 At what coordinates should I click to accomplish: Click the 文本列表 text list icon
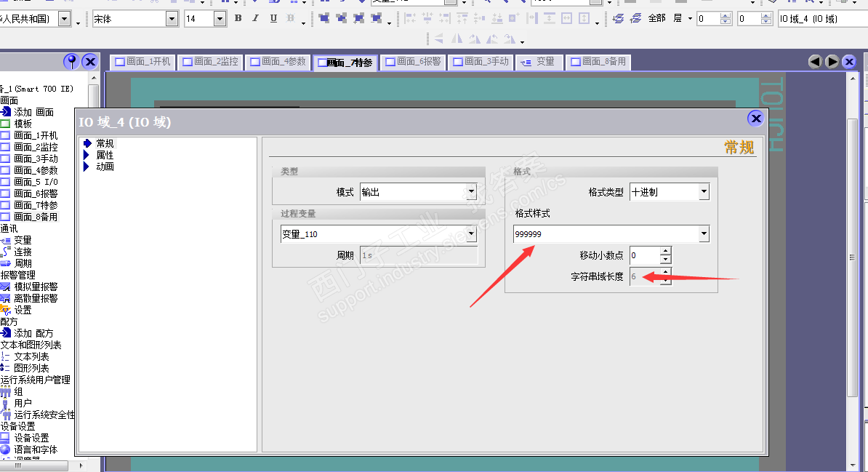(6, 356)
